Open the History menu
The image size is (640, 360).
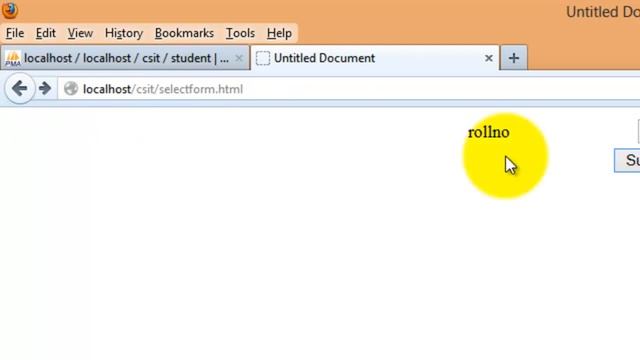click(124, 33)
